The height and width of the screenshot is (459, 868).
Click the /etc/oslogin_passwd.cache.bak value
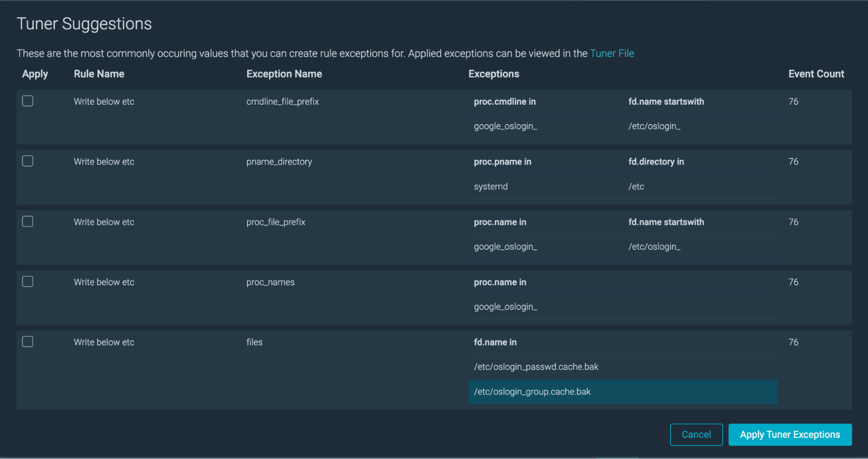tap(536, 367)
